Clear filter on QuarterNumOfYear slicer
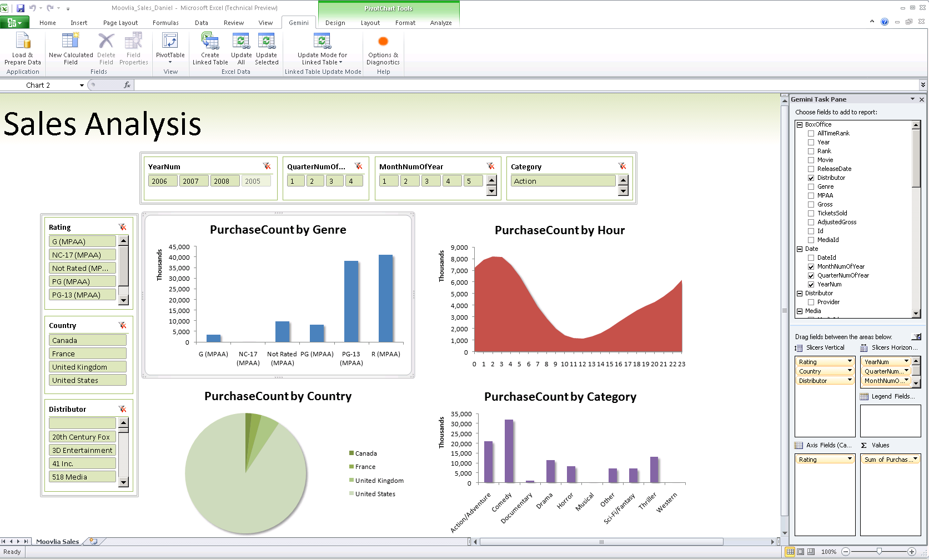This screenshot has height=560, width=929. click(359, 166)
